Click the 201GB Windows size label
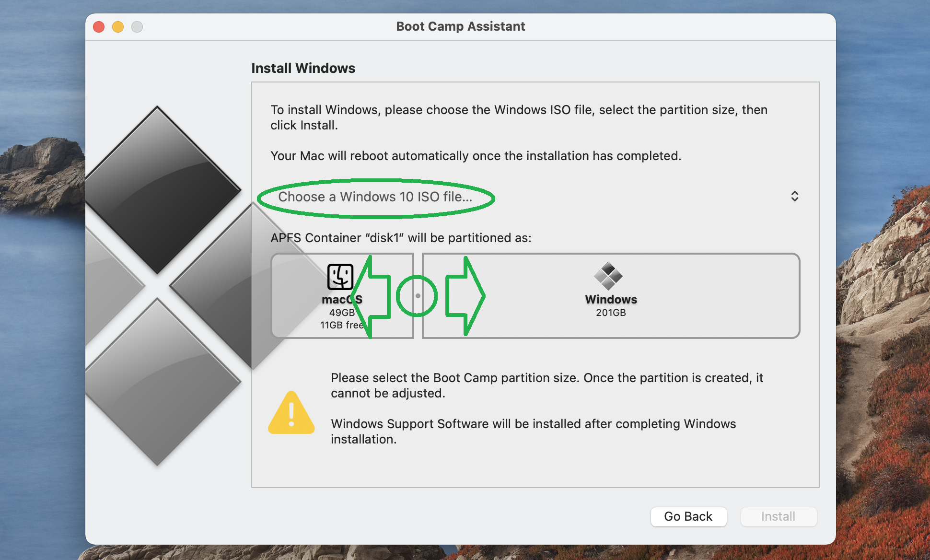The width and height of the screenshot is (930, 560). click(611, 313)
